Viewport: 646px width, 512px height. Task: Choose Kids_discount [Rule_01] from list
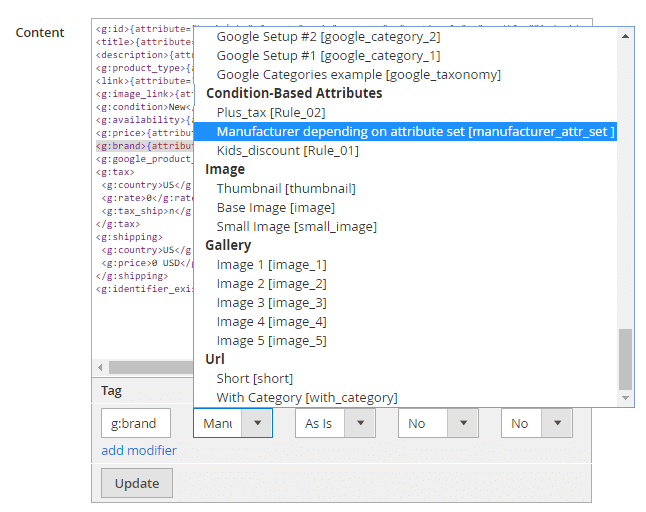coord(287,151)
